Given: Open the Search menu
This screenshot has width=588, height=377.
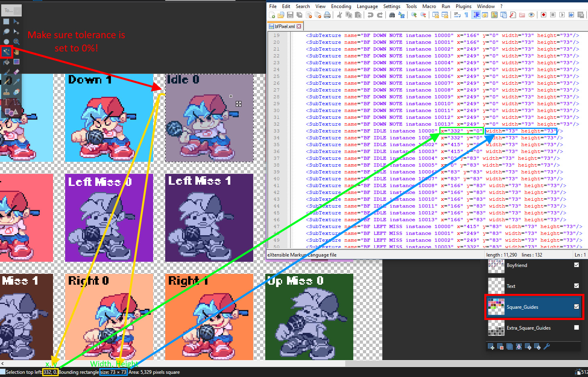Looking at the screenshot, I should coord(303,6).
